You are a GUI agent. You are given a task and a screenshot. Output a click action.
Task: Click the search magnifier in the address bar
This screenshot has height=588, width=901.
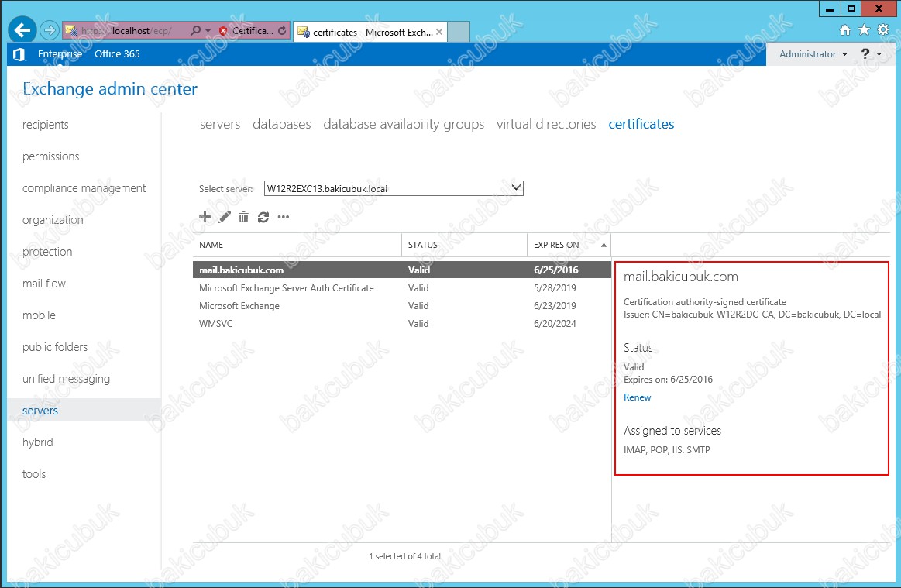(195, 30)
